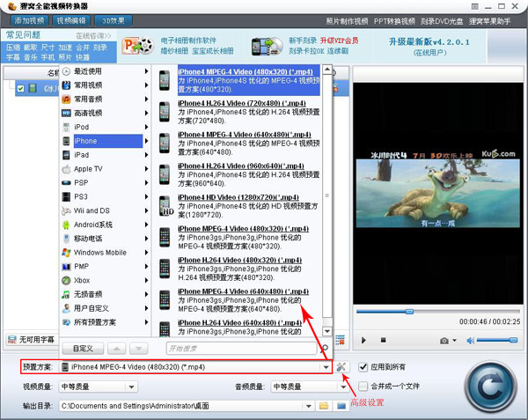Click the DVD burning banner icon

click(267, 46)
